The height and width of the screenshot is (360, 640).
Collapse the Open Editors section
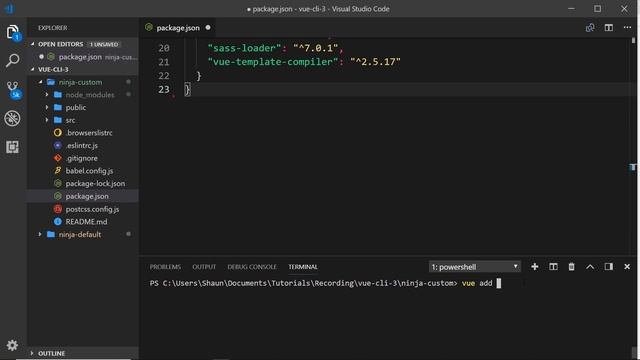tap(33, 44)
